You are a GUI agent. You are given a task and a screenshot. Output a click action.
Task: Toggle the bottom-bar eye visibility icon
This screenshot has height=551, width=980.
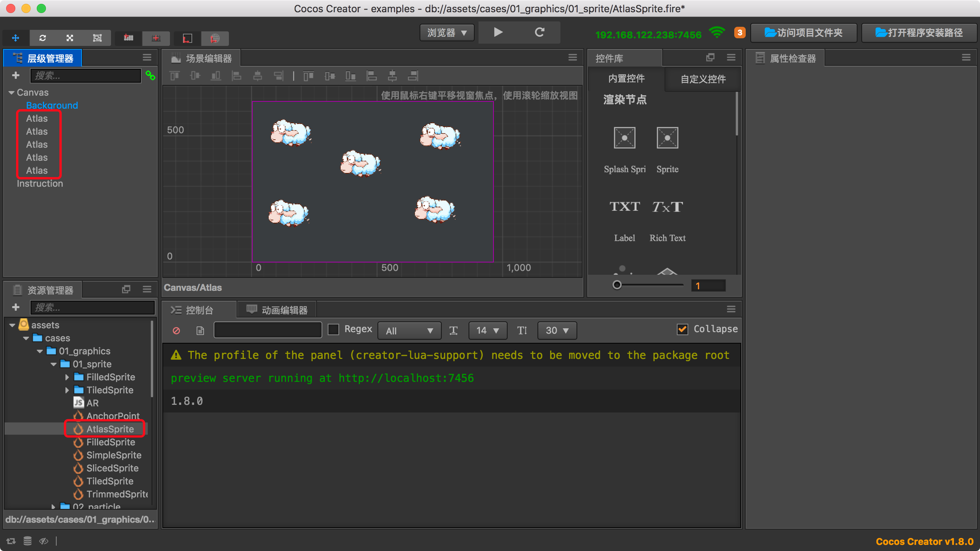44,541
